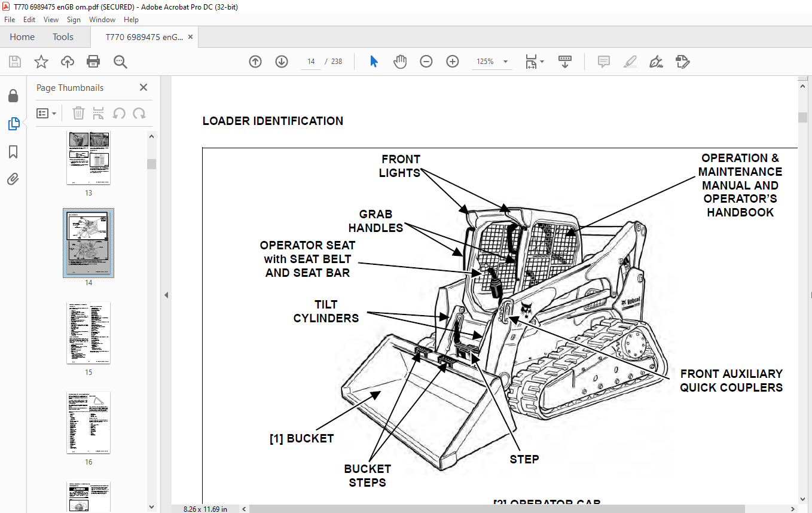812x513 pixels.
Task: Select page 14 thumbnail
Action: 88,243
